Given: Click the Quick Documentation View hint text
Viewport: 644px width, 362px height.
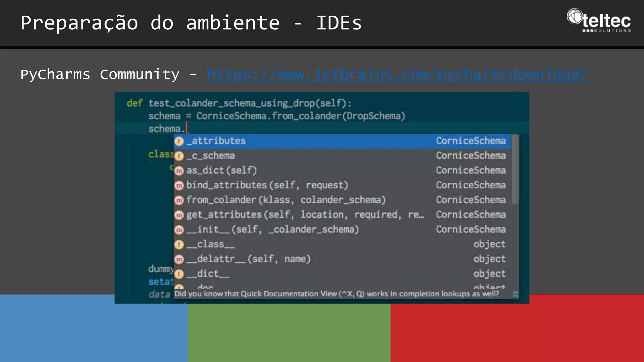Looking at the screenshot, I should click(x=336, y=294).
